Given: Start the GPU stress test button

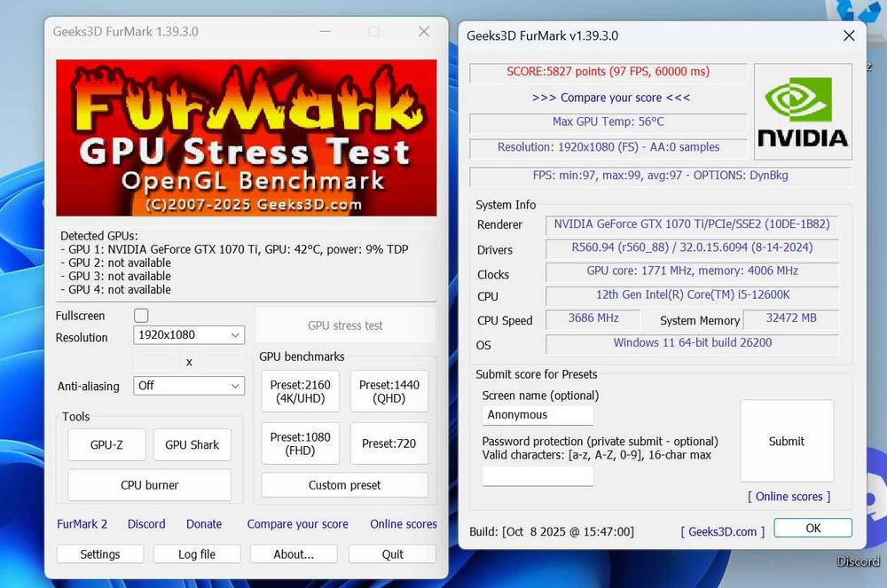Looking at the screenshot, I should click(345, 325).
